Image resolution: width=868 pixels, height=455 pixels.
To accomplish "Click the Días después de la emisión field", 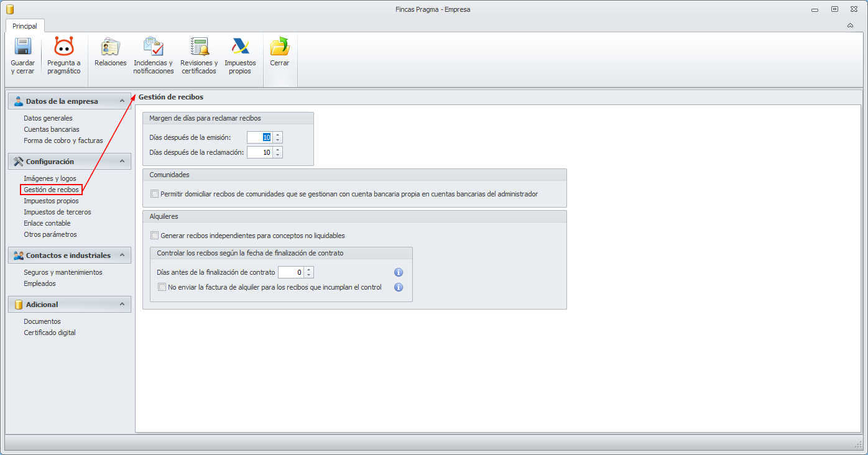I will [260, 137].
